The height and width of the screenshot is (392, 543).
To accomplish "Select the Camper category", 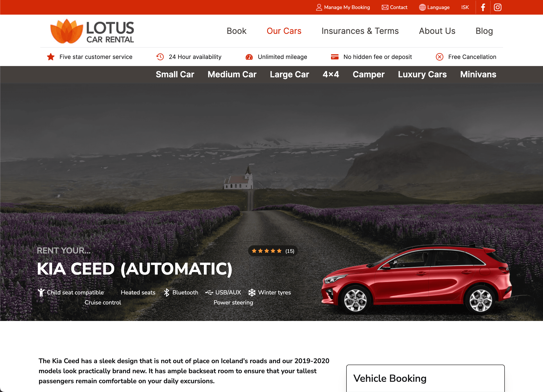I will click(368, 75).
